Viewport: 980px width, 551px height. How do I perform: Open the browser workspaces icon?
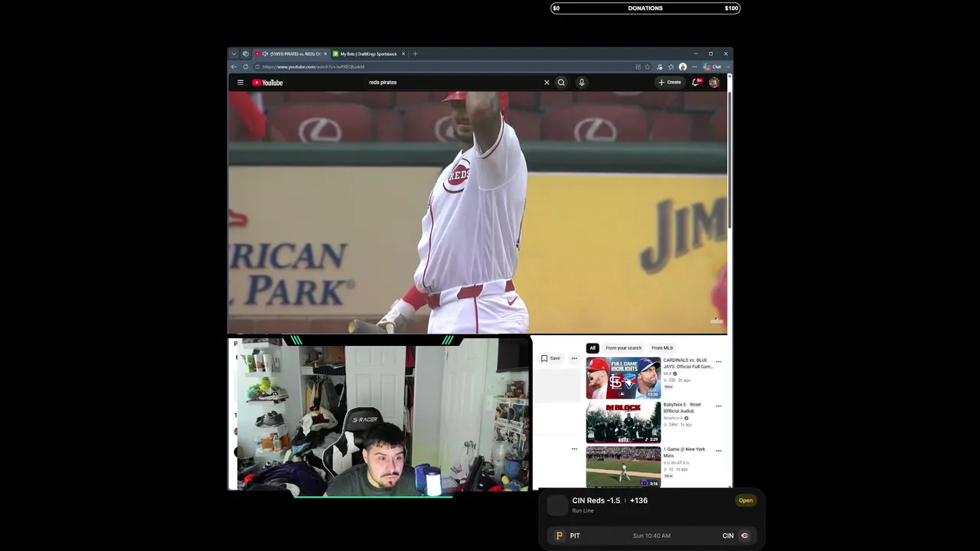coord(246,54)
